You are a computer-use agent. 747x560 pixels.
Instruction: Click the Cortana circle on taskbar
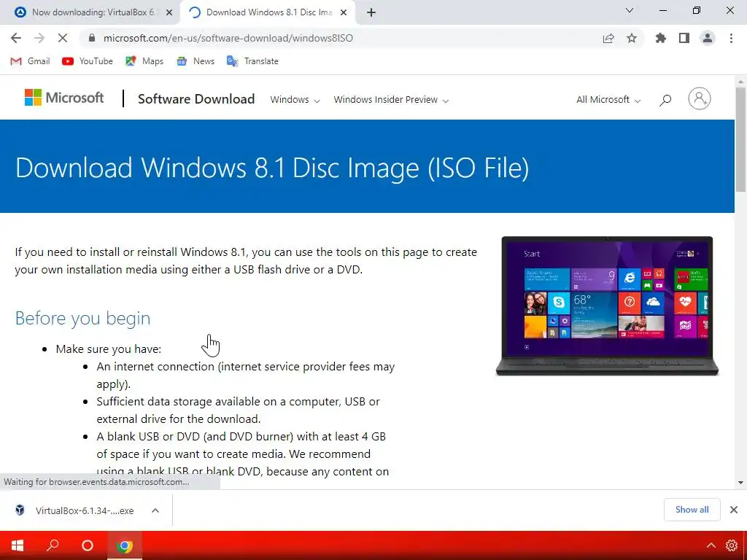coord(88,545)
